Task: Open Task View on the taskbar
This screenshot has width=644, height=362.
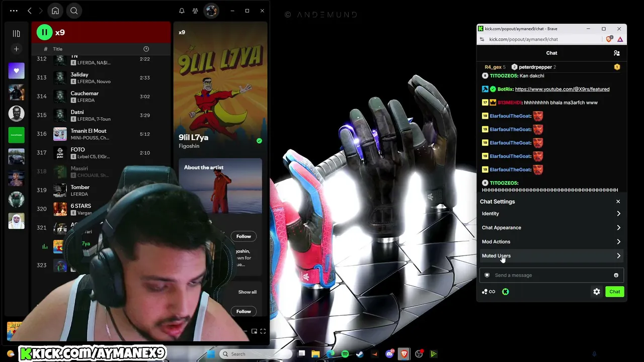Action: [x=301, y=354]
